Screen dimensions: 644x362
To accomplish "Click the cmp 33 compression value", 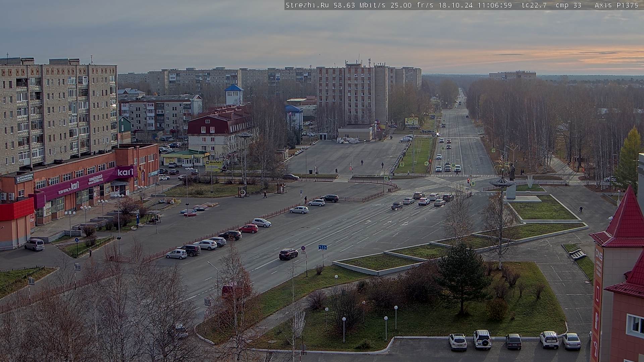I will [568, 5].
